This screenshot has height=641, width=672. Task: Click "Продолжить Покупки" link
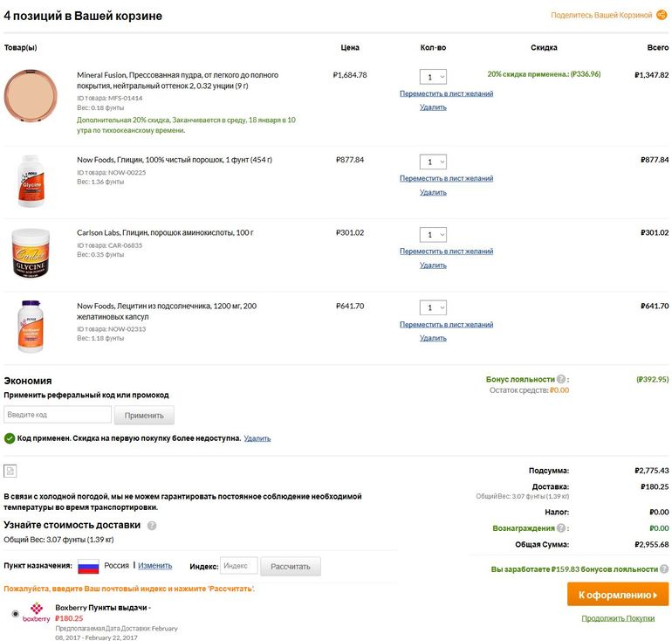point(618,619)
